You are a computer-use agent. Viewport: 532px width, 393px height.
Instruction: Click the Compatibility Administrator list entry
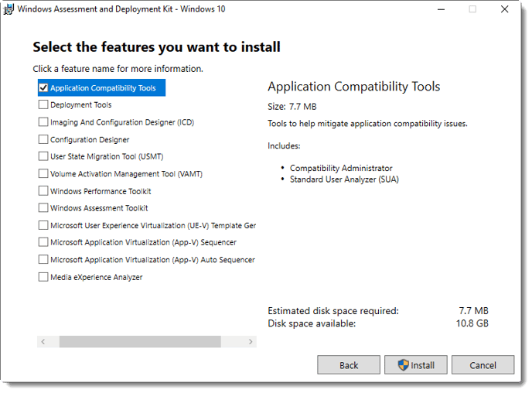click(x=341, y=168)
